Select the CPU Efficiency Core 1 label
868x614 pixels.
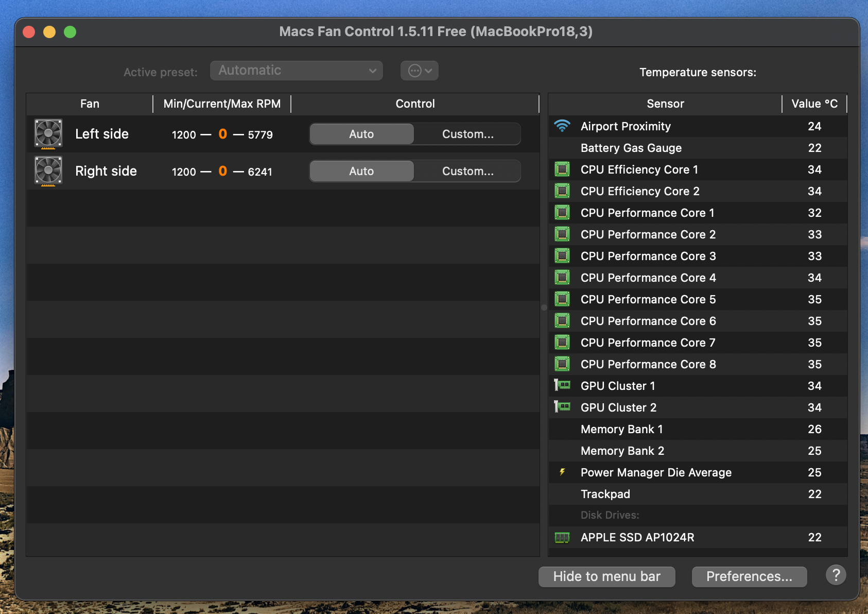pos(639,169)
